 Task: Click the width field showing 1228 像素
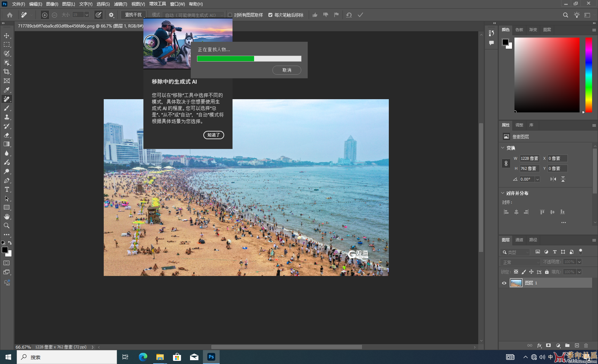tap(529, 158)
